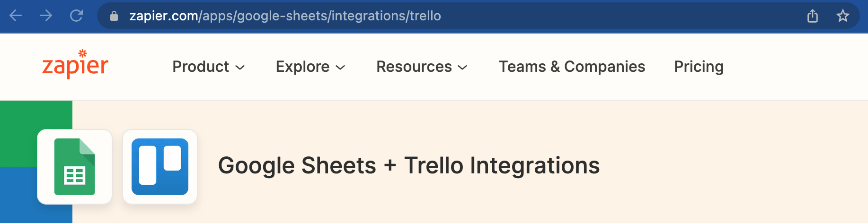The image size is (868, 223).
Task: Open the share icon in address bar
Action: [x=812, y=16]
